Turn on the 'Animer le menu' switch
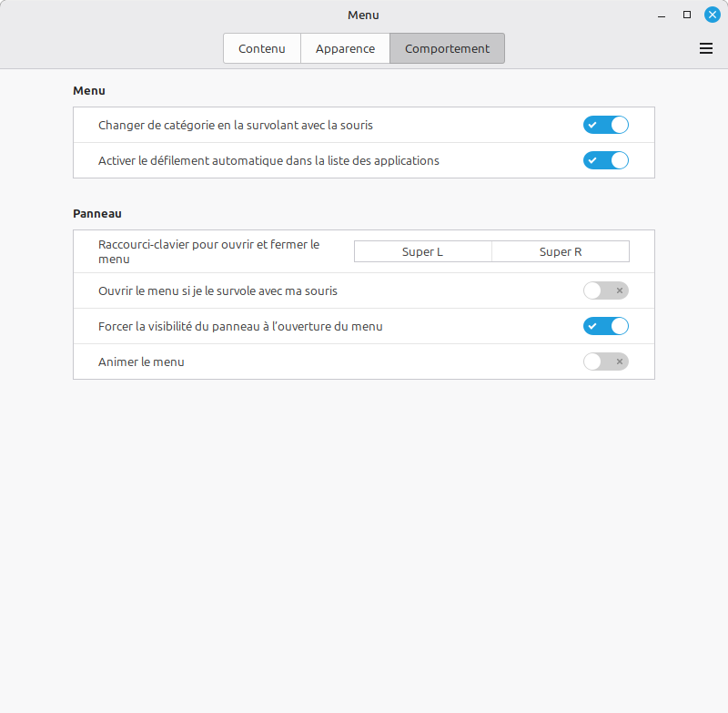The width and height of the screenshot is (728, 713). [605, 362]
